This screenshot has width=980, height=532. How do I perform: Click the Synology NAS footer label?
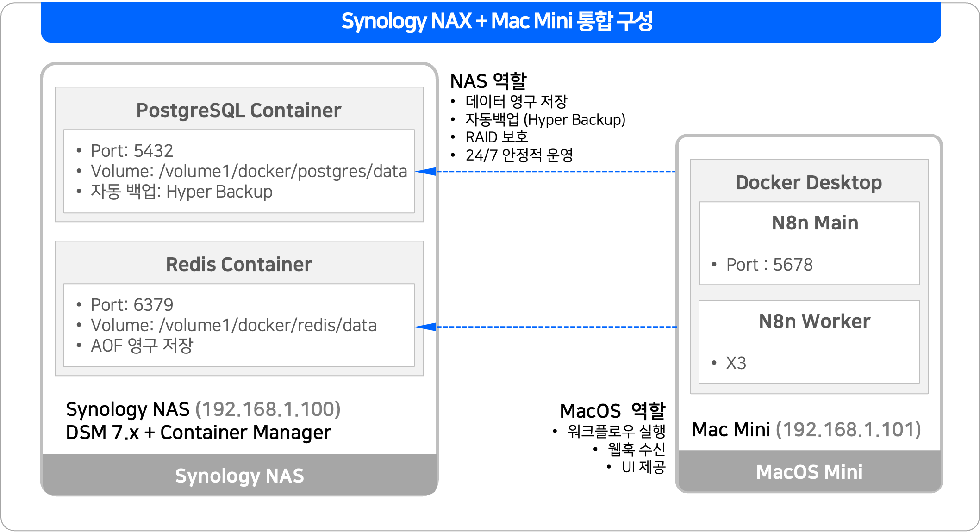pyautogui.click(x=239, y=475)
